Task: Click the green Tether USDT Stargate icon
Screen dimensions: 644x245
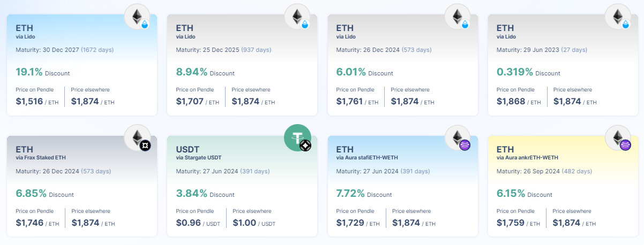Action: click(x=298, y=138)
